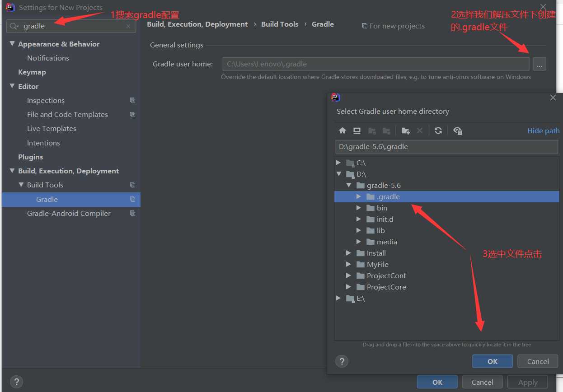Click project-level icon beside Gradle-Android Compiler
Viewport: 563px width, 392px height.
pos(132,213)
